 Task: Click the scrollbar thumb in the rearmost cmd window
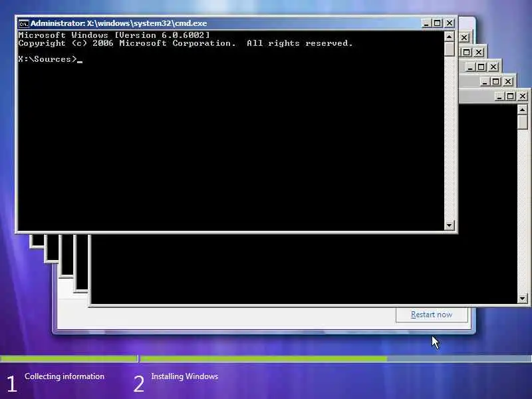click(x=523, y=122)
